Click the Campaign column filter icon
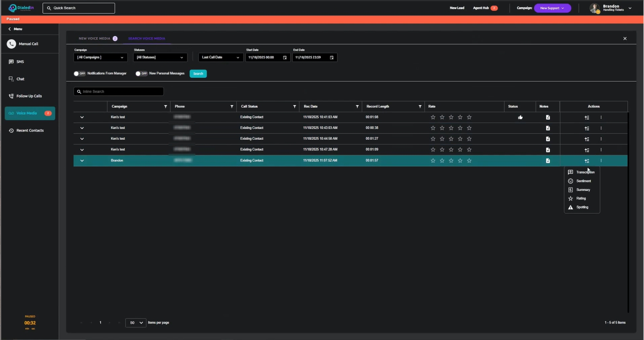Image resolution: width=644 pixels, height=340 pixels. click(166, 106)
